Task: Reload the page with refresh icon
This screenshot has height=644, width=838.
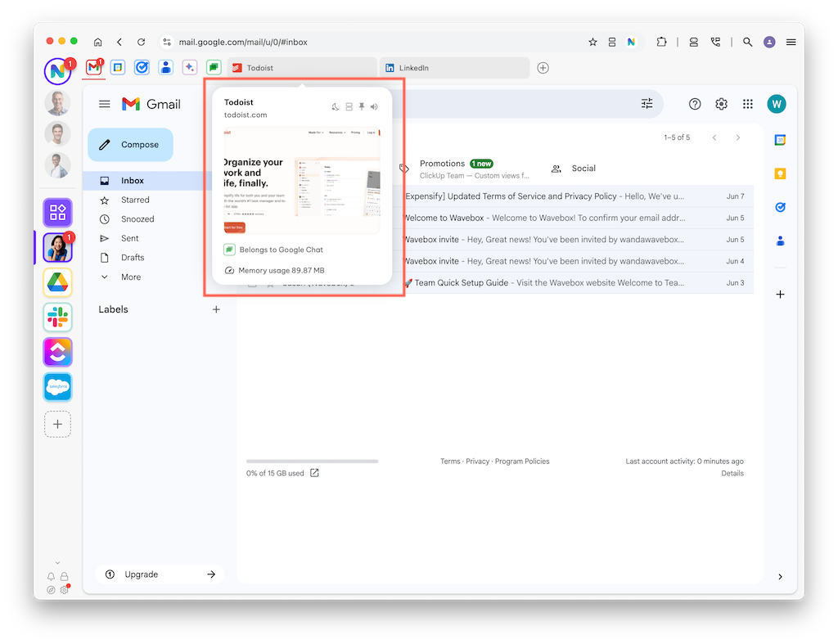Action: 141,42
